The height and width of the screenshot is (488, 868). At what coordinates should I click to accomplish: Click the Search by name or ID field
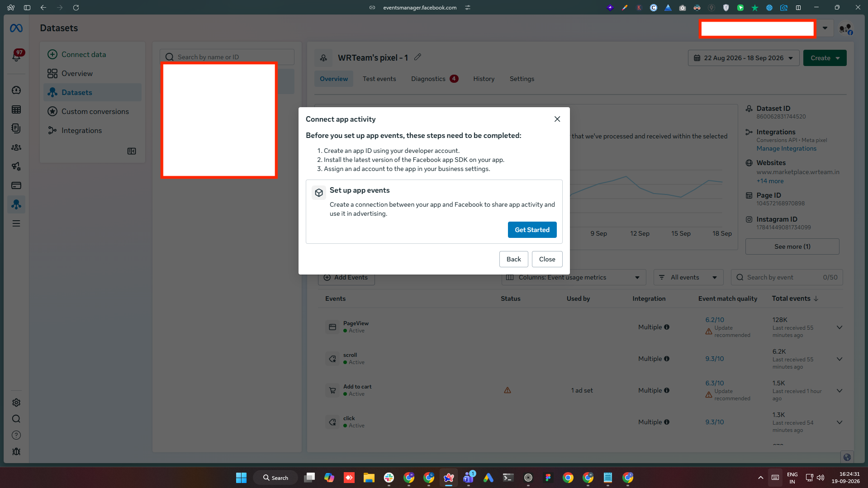pyautogui.click(x=227, y=57)
